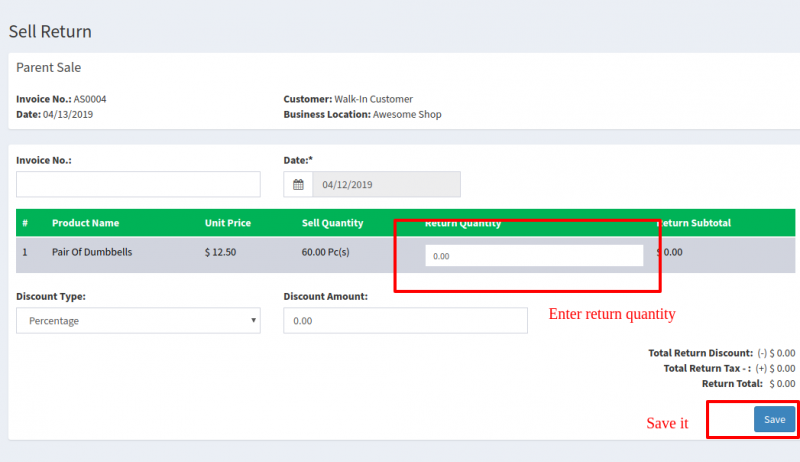Image resolution: width=800 pixels, height=462 pixels.
Task: Open the Discount Type dropdown
Action: tap(138, 321)
